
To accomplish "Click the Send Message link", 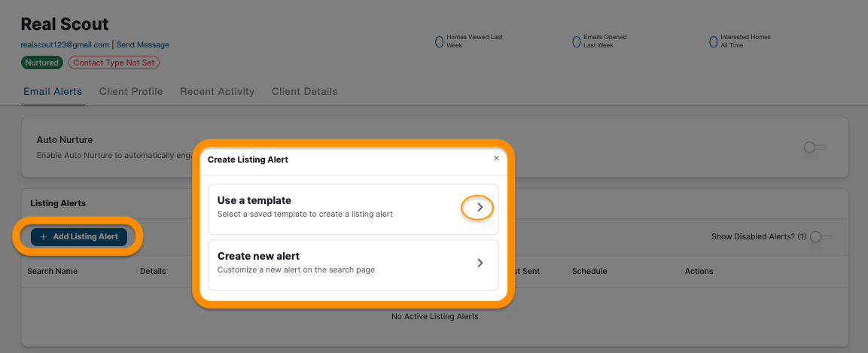I will coord(143,45).
